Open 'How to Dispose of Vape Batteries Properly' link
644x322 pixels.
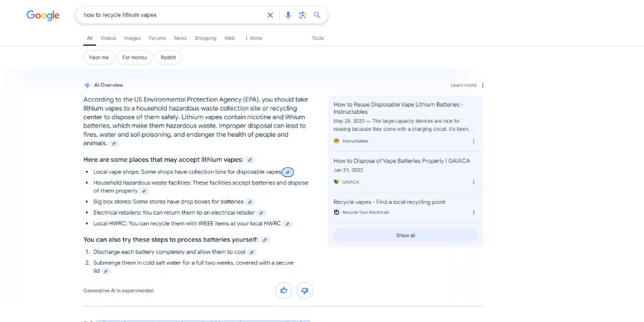pyautogui.click(x=401, y=161)
